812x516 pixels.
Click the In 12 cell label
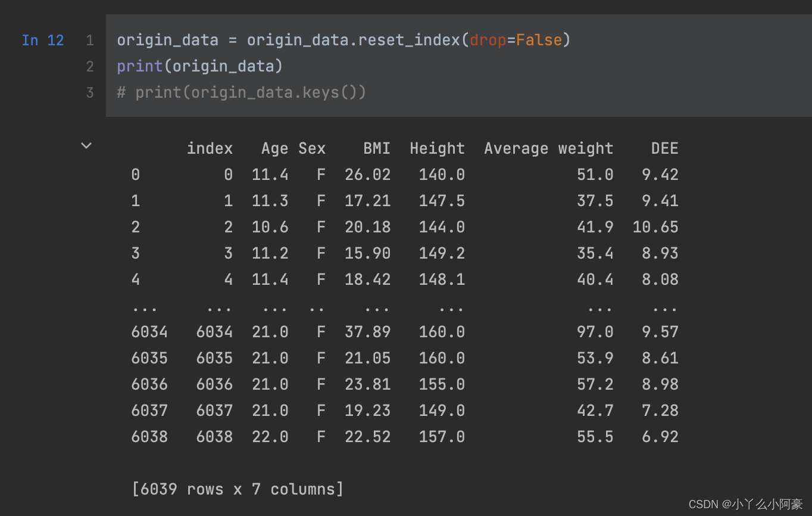point(43,40)
